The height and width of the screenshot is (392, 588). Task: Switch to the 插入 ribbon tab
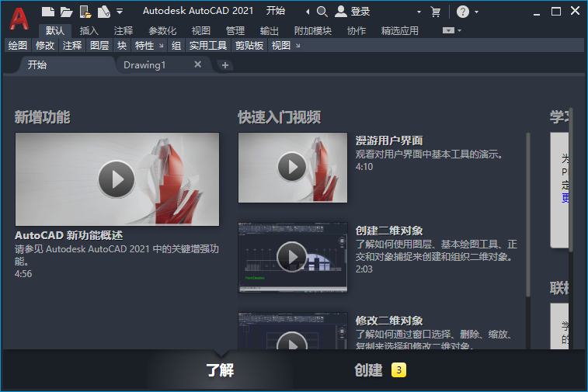click(89, 31)
